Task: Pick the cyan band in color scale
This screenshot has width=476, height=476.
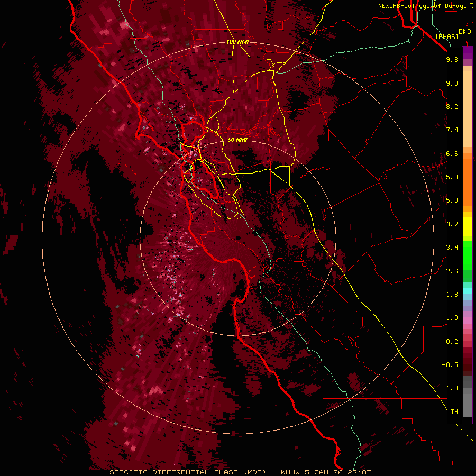Action: (467, 291)
